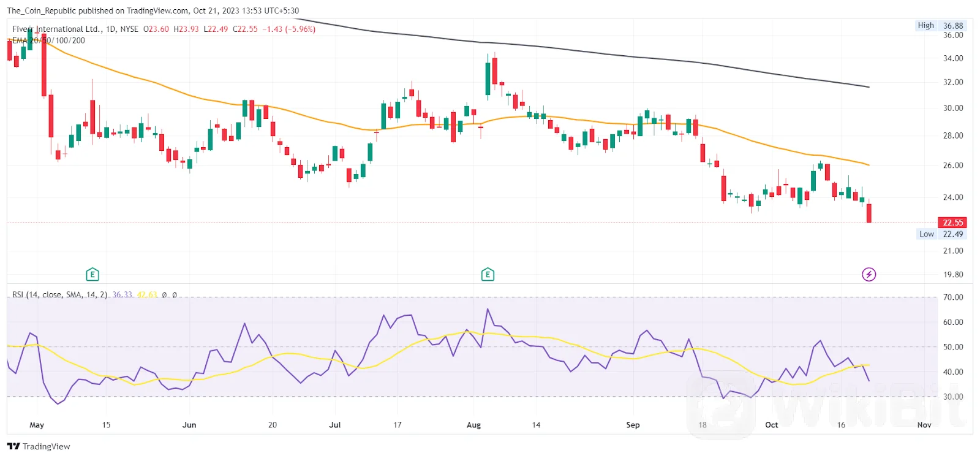Click the purple lightning bolt event icon
Viewport: 980px width, 458px height.
point(869,274)
